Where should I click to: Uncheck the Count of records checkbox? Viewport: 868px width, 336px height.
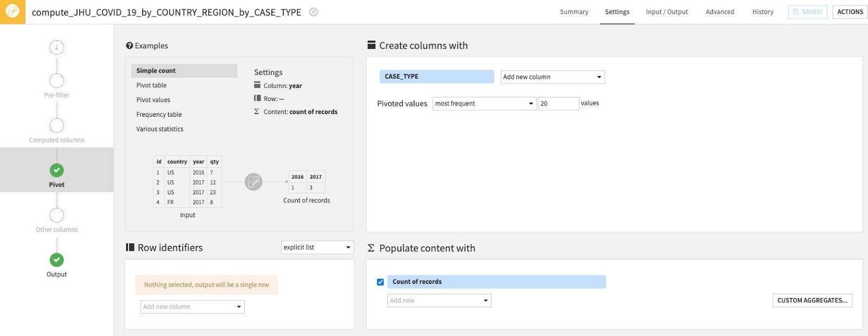[x=380, y=282]
